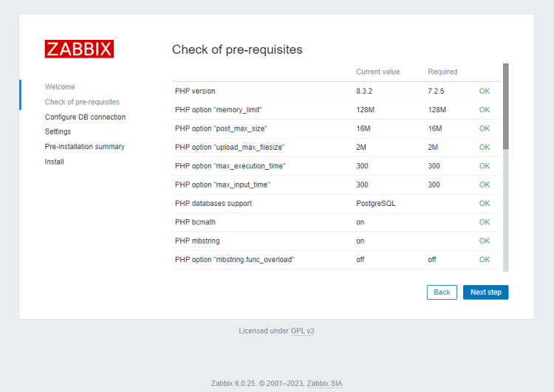Image resolution: width=554 pixels, height=392 pixels.
Task: Click the ZABBIX logo
Action: coord(79,49)
